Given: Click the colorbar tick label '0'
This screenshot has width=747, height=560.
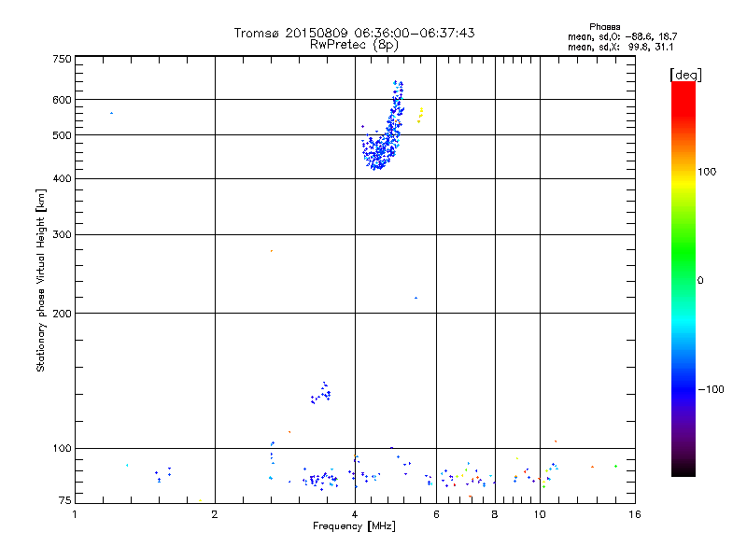Looking at the screenshot, I should tap(700, 281).
